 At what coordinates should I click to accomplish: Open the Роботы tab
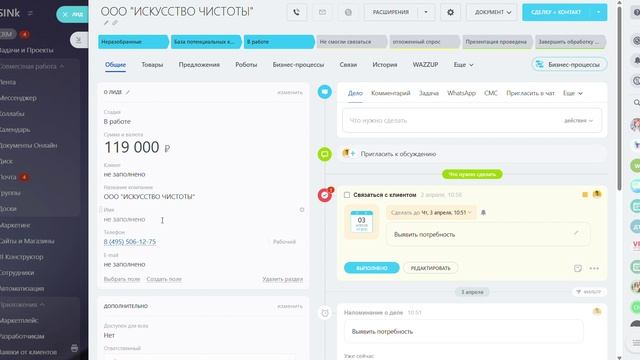point(246,65)
